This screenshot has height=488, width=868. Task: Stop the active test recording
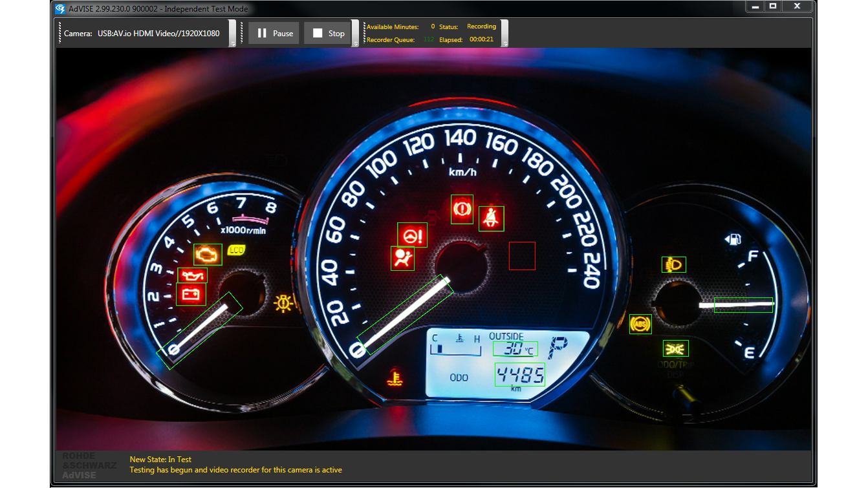click(327, 32)
